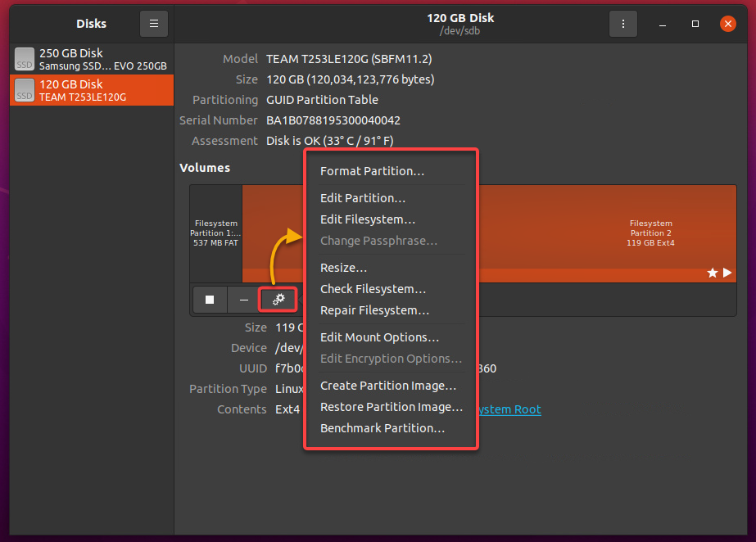Select the 120 GB TEAM disk entry
Image resolution: width=756 pixels, height=542 pixels.
92,90
